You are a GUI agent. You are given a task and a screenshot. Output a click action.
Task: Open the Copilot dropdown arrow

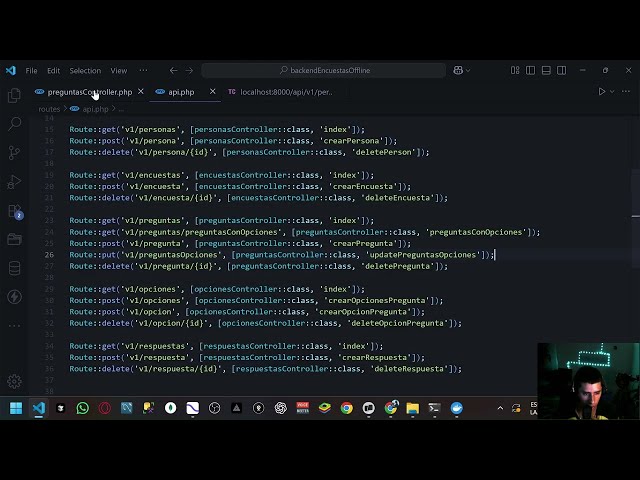pos(468,70)
